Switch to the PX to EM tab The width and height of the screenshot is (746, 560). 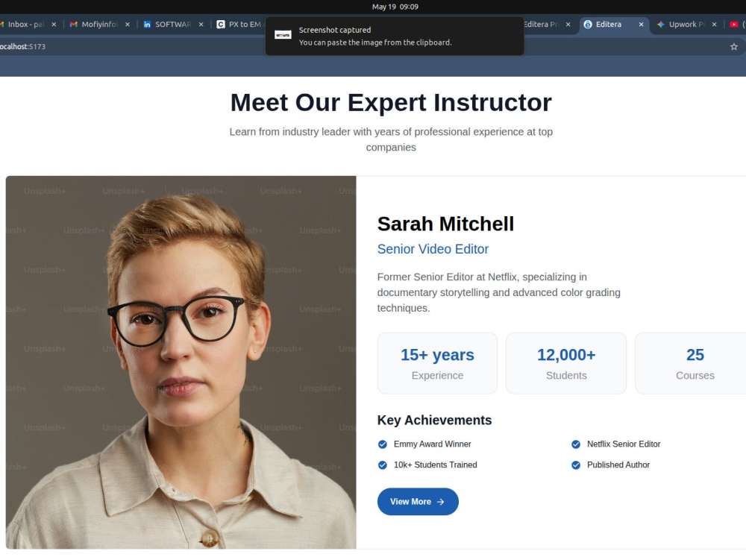239,25
